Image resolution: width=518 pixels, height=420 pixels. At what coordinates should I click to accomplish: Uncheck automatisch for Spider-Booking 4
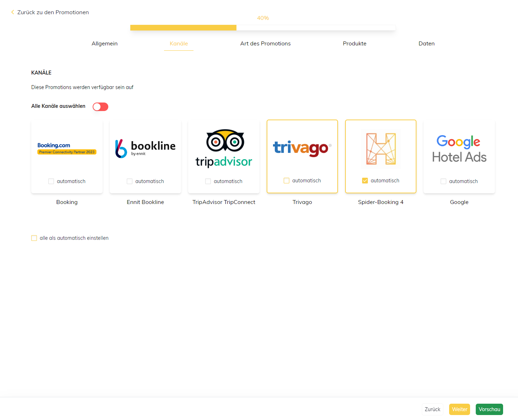tap(365, 181)
